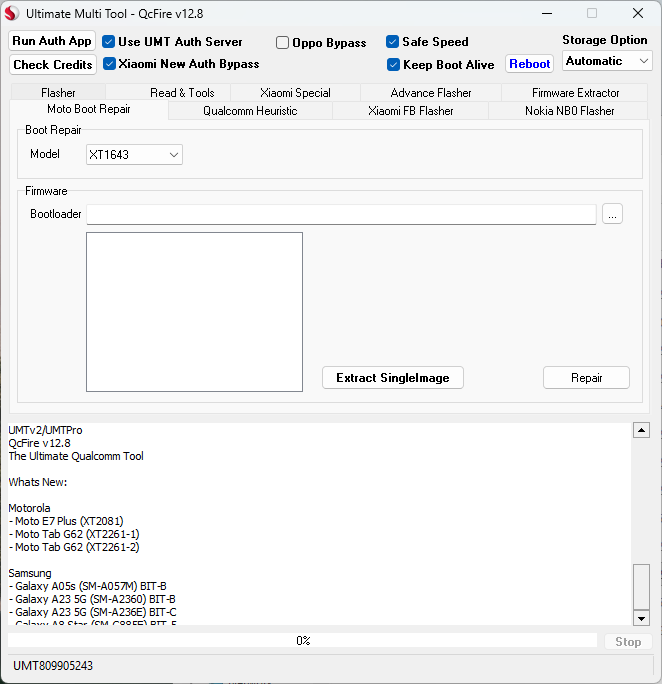This screenshot has width=662, height=684.
Task: Click the QcFire app logo icon
Action: coord(12,13)
